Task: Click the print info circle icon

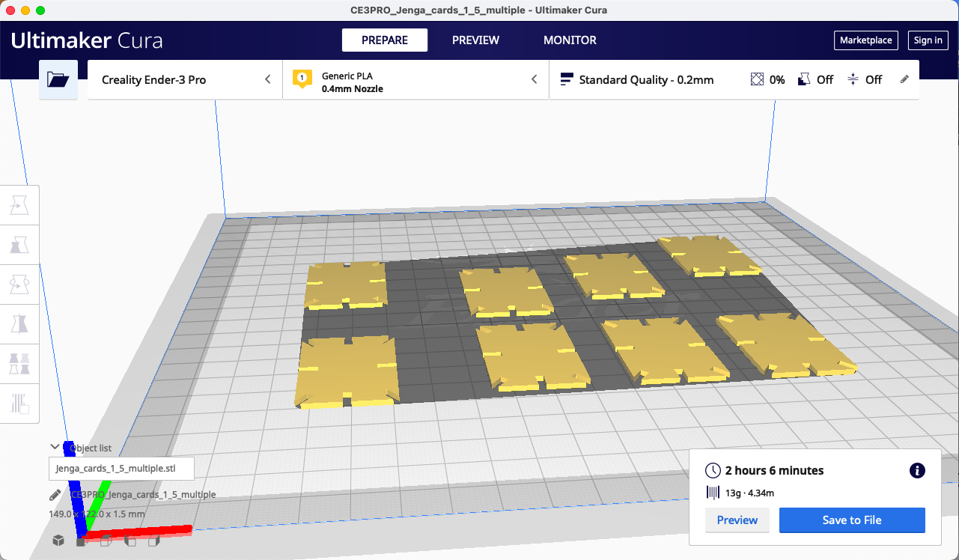Action: click(916, 470)
